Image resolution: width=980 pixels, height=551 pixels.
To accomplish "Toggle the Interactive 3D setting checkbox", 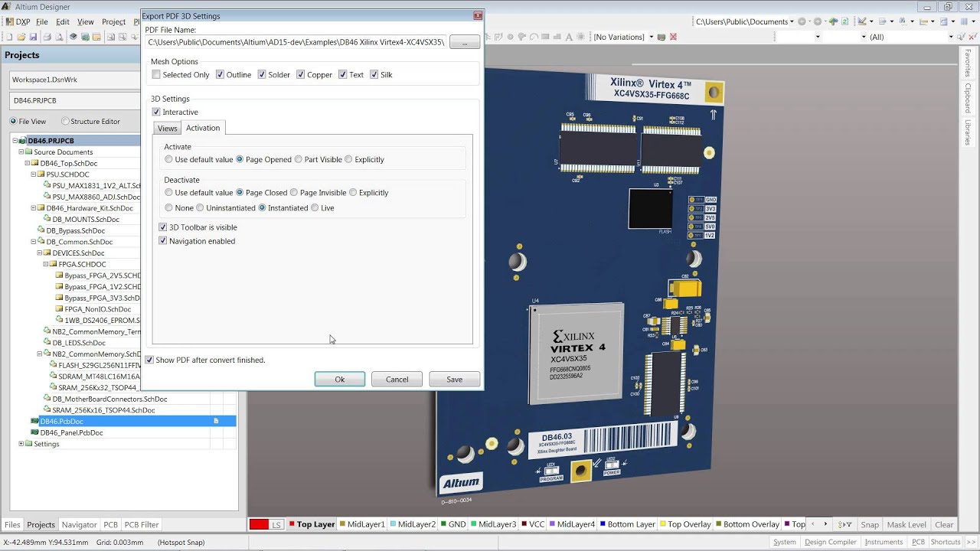I will (157, 112).
